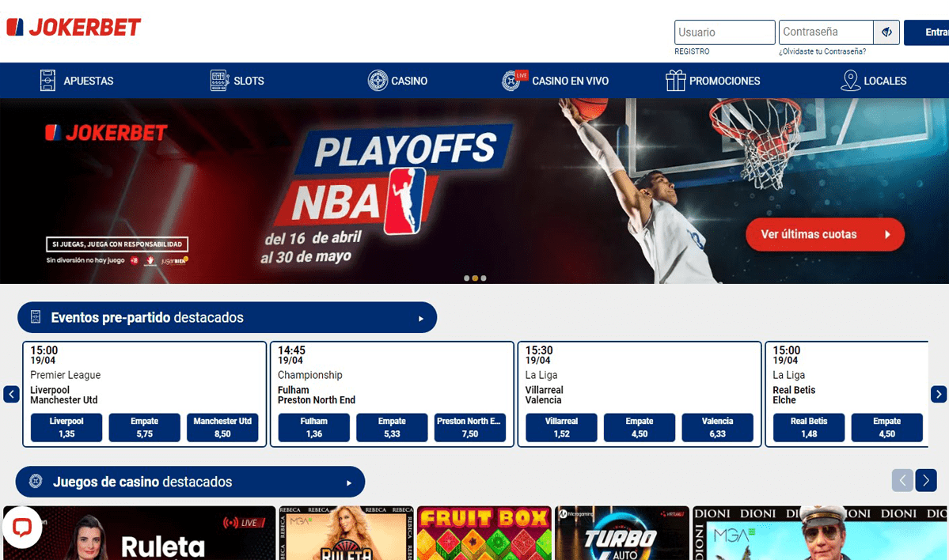Click the Si juegas, juega con responsabilidad notice

[x=117, y=244]
